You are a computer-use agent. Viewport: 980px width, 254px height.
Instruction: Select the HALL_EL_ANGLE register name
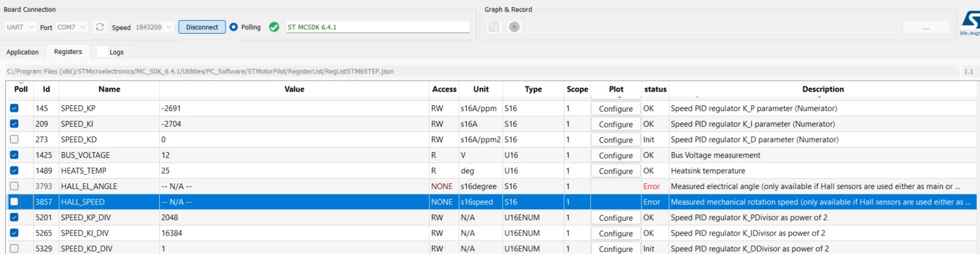pos(88,186)
